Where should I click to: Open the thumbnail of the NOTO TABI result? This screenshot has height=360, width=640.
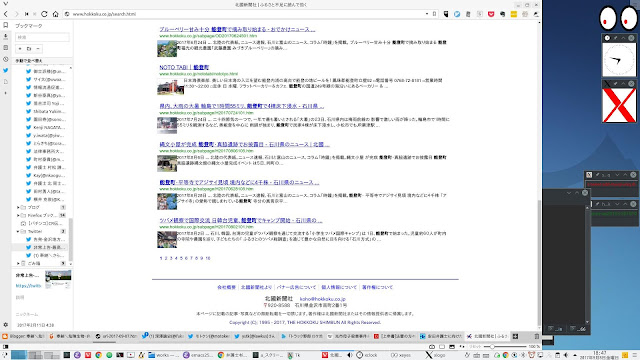click(x=170, y=87)
